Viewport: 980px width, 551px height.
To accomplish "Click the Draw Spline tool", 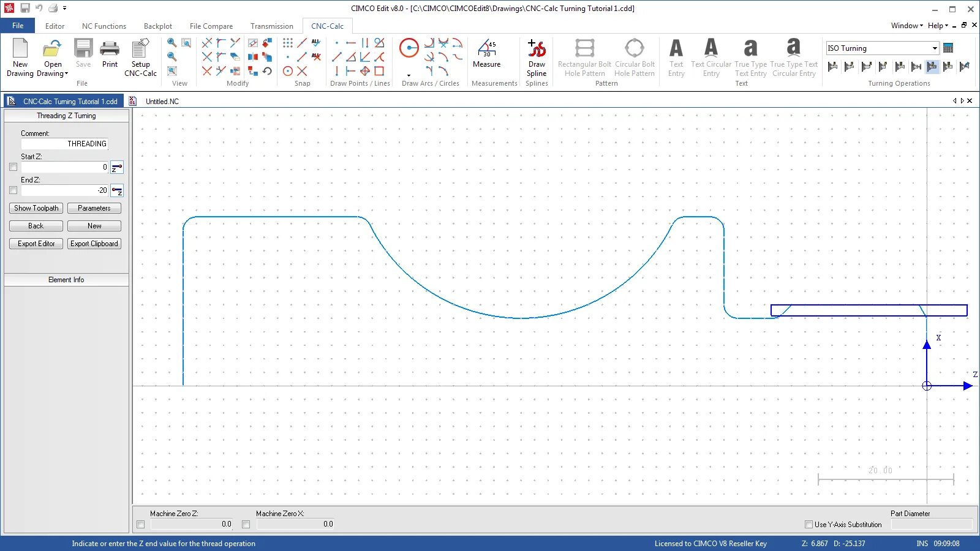I will click(x=537, y=58).
